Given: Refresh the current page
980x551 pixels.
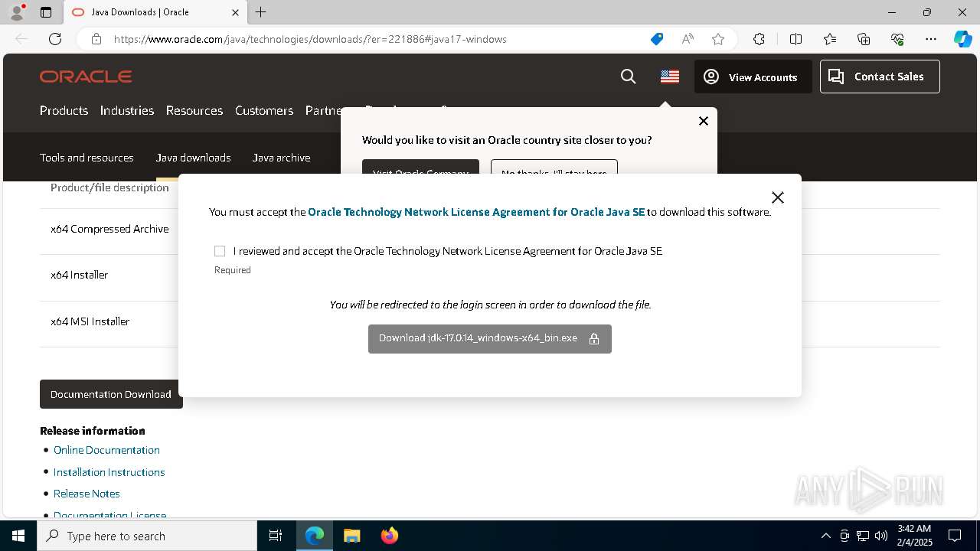Looking at the screenshot, I should [55, 39].
